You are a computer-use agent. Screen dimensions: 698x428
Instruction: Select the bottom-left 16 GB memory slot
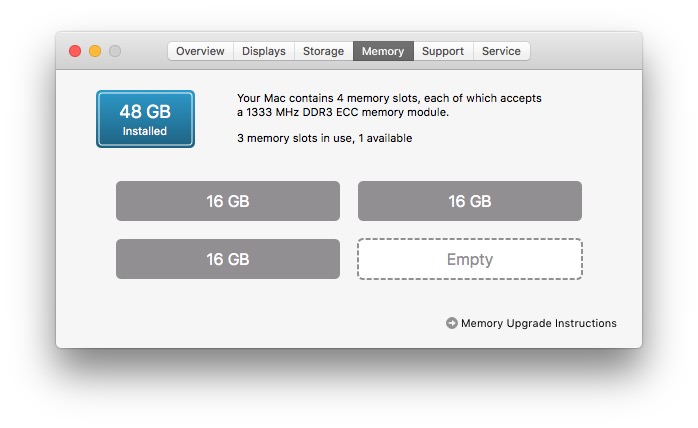pyautogui.click(x=228, y=259)
